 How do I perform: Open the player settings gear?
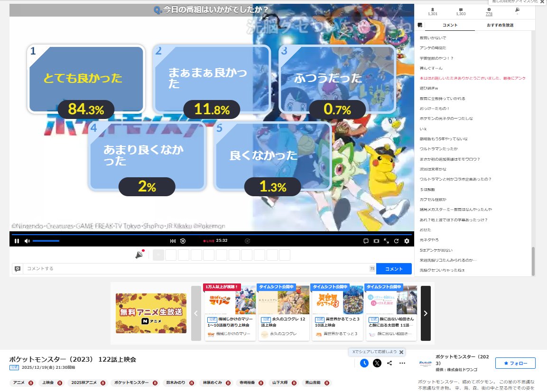coord(407,241)
